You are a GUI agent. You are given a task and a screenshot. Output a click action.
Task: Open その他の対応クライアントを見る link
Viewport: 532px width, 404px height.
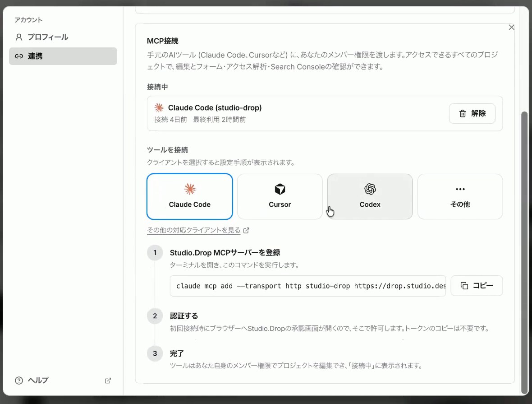[194, 230]
